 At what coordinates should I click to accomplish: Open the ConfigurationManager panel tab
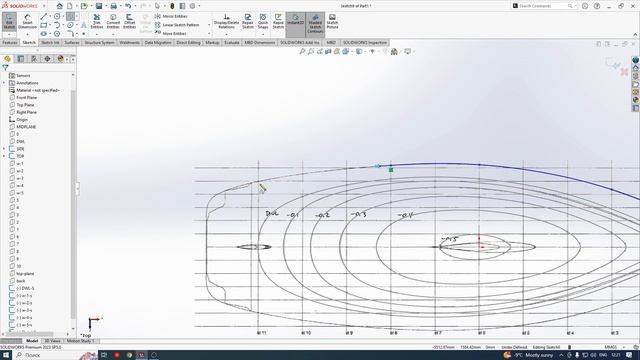[34, 59]
